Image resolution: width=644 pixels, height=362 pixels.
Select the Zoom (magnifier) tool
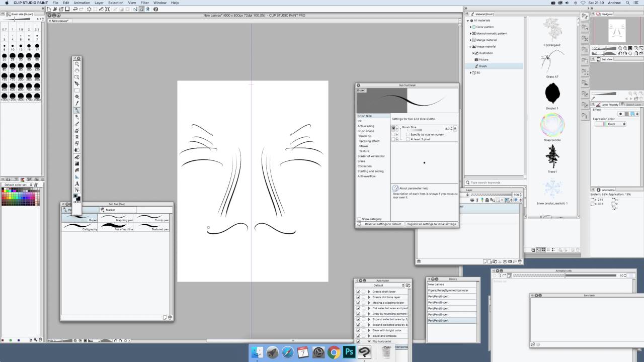[77, 64]
